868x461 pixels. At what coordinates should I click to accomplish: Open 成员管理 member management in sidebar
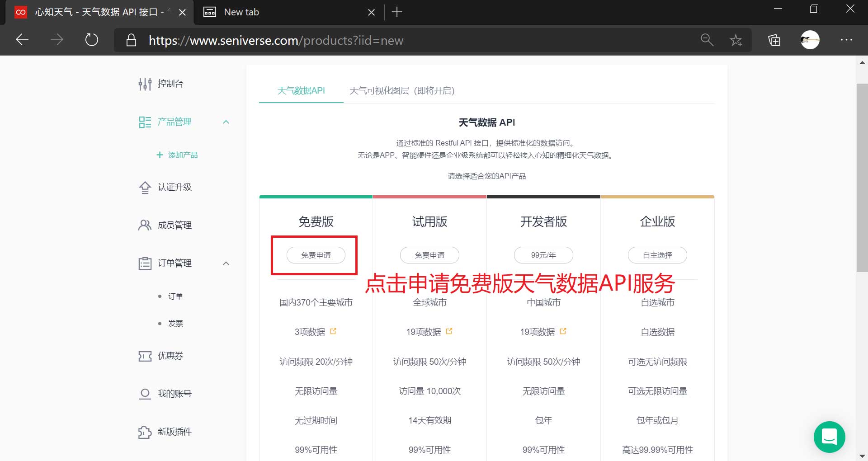click(165, 225)
